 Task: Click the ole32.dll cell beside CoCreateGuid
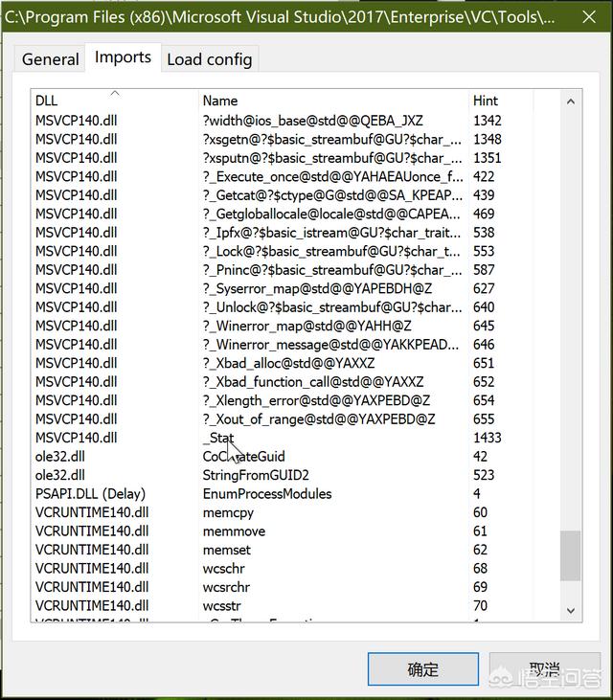click(x=59, y=457)
